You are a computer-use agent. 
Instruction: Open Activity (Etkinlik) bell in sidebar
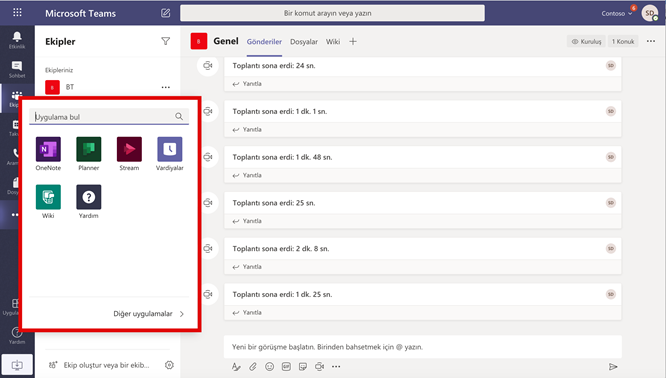click(17, 40)
